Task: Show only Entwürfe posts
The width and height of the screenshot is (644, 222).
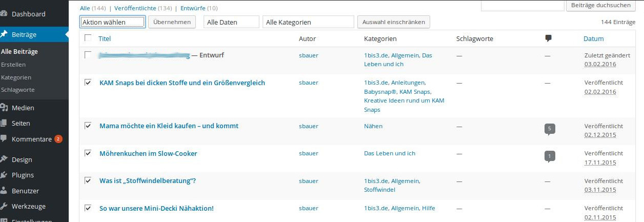Action: [x=192, y=8]
